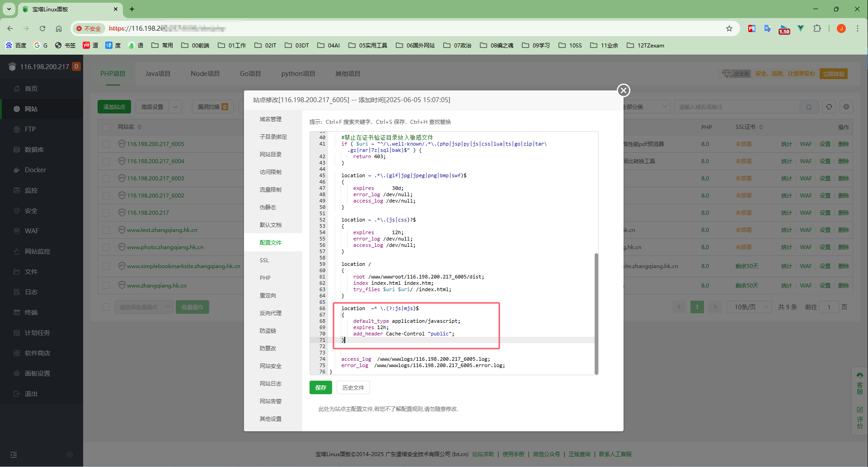Open 请选择批量操作 dropdown
The height and width of the screenshot is (467, 868).
[x=144, y=307]
